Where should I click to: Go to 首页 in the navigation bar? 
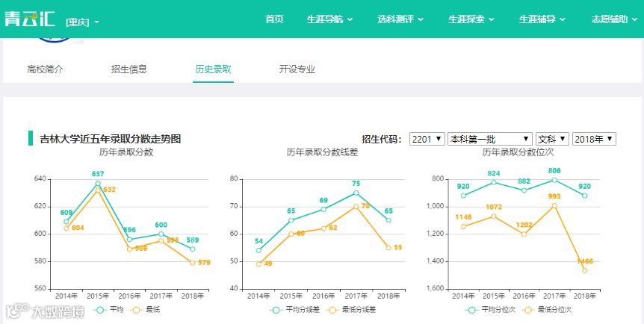click(x=274, y=19)
